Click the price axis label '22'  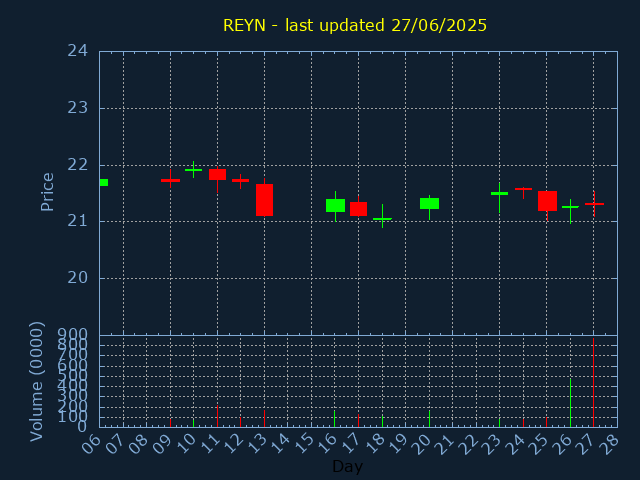(78, 165)
